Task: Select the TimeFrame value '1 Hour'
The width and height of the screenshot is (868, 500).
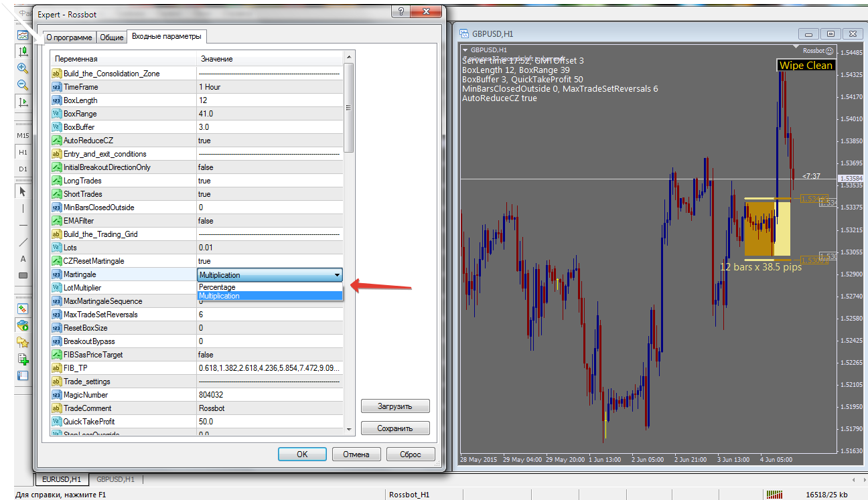Action: pos(270,87)
